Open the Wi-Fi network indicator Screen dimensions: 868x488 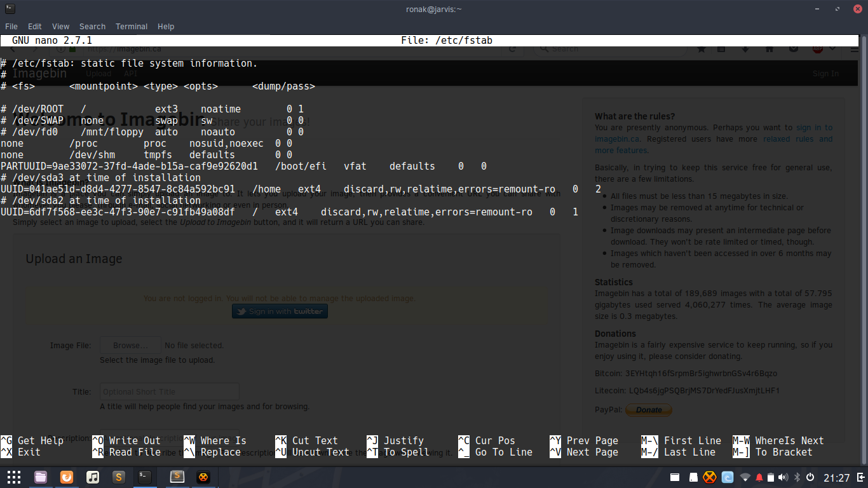click(745, 477)
